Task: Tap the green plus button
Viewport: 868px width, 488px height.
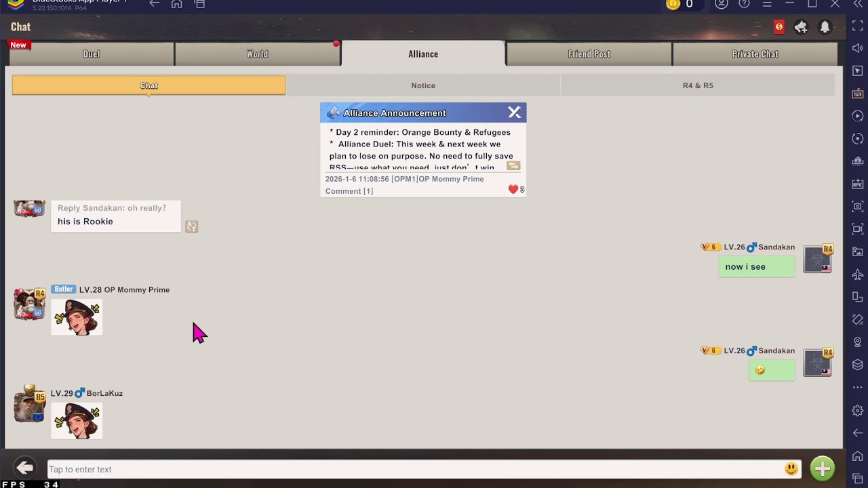Action: click(x=822, y=468)
